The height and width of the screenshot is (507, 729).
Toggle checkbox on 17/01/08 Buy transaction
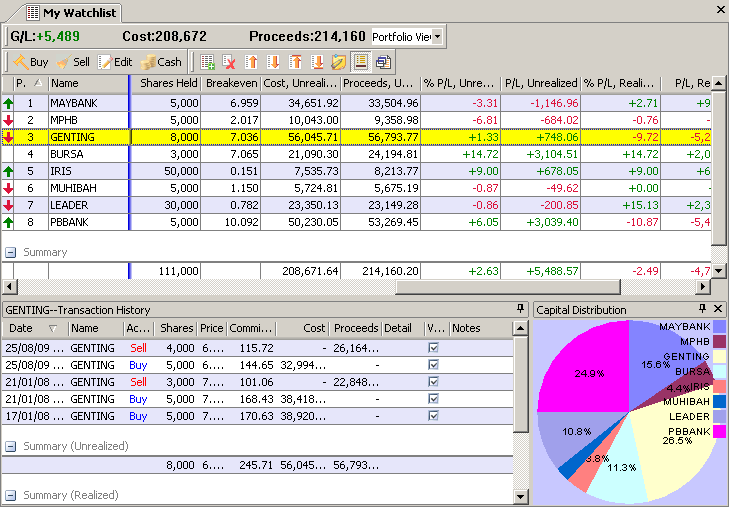click(x=433, y=415)
